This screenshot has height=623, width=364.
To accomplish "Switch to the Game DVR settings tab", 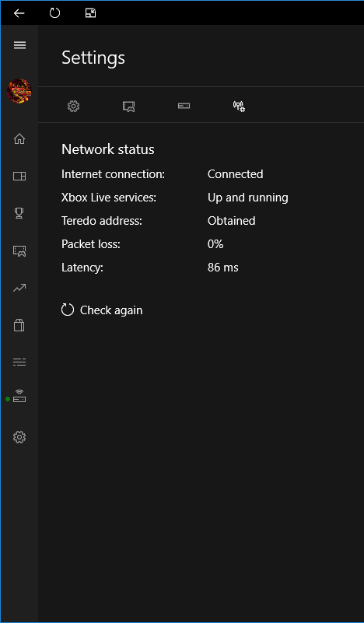I will (x=129, y=106).
